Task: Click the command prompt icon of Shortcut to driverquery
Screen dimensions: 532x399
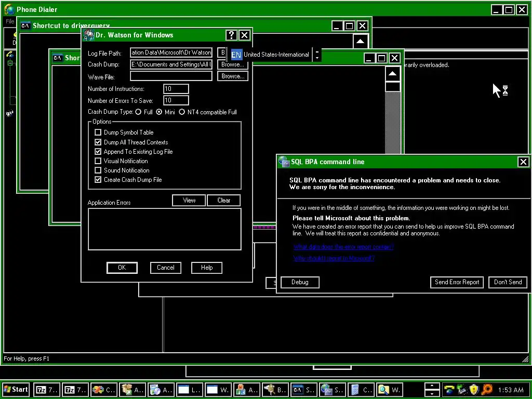Action: [26, 26]
